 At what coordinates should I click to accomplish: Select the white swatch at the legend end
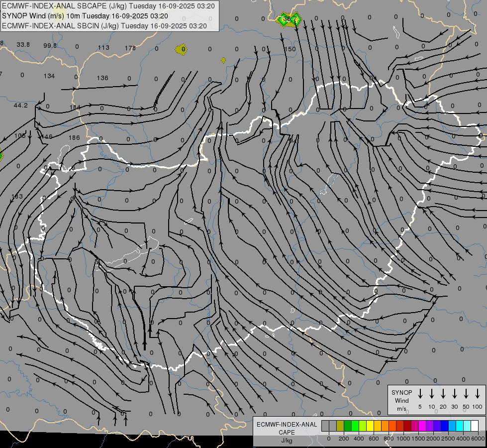(474, 426)
